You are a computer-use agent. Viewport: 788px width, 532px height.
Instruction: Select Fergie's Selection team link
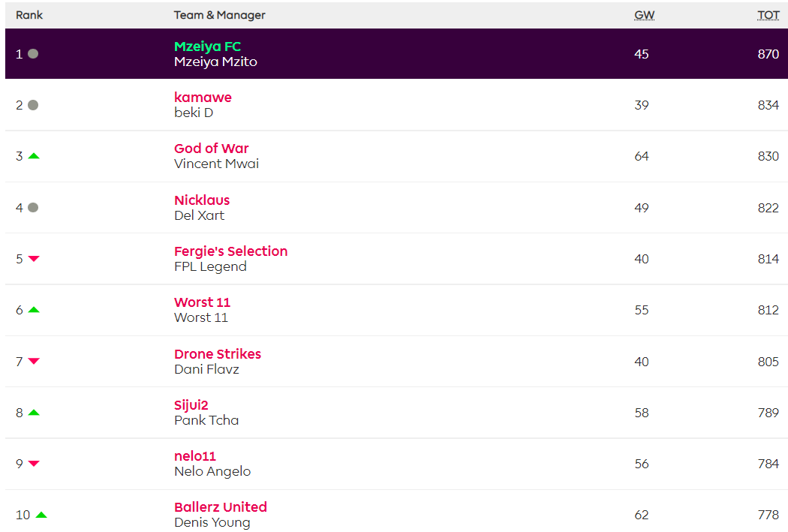tap(230, 251)
